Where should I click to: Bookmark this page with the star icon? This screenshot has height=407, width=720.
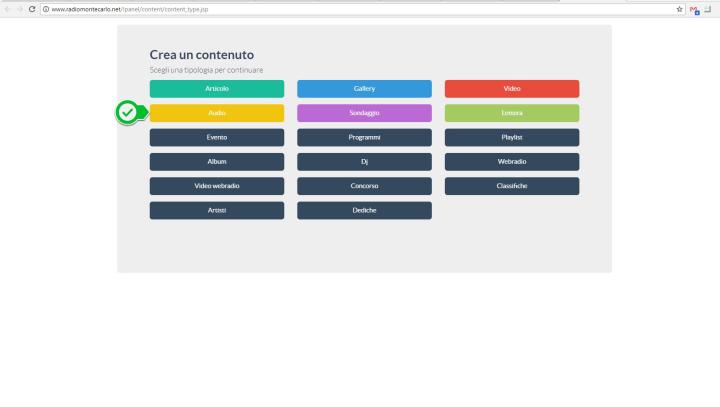[x=680, y=9]
